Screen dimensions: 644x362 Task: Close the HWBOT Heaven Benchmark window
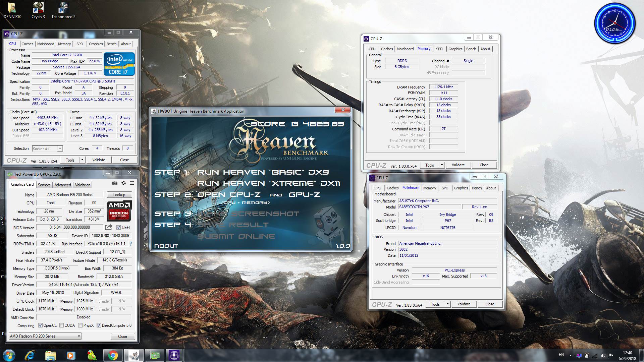click(343, 110)
